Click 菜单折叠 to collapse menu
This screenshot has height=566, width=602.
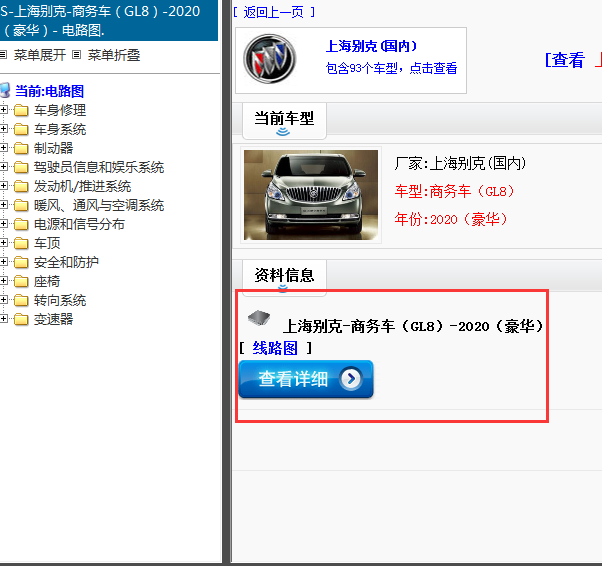point(114,55)
